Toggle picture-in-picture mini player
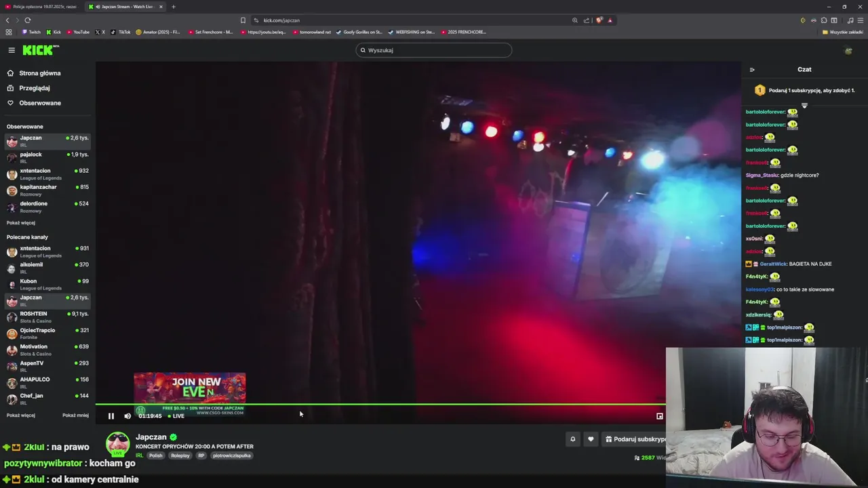868x488 pixels. pos(659,416)
